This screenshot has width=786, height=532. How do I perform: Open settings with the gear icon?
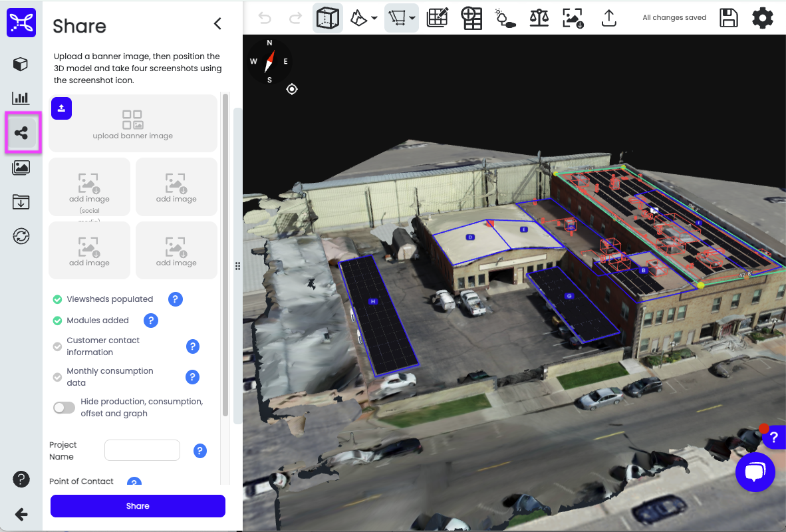[x=763, y=18]
